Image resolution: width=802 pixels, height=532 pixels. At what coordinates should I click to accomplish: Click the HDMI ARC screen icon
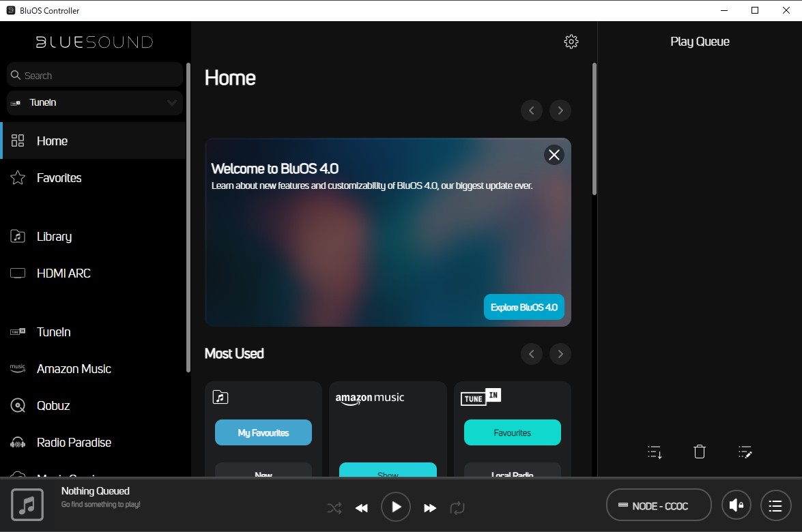(18, 273)
